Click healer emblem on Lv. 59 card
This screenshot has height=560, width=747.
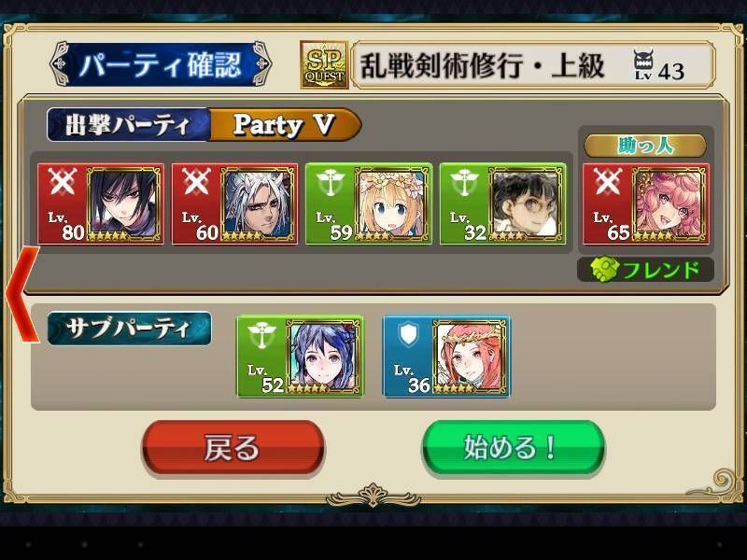(x=331, y=182)
